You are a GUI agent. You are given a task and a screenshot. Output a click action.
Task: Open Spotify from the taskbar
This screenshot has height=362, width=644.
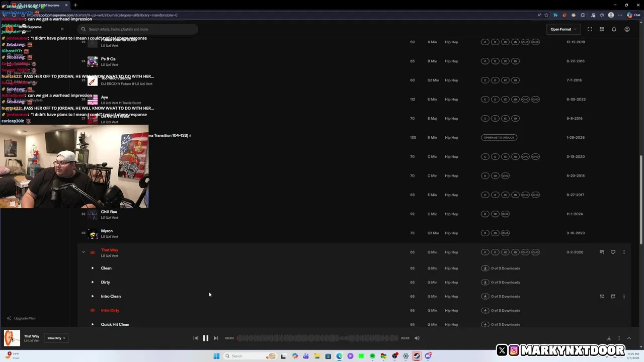tap(372, 356)
